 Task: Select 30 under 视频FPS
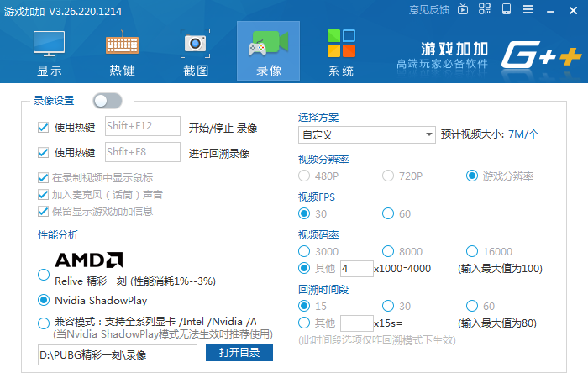304,213
